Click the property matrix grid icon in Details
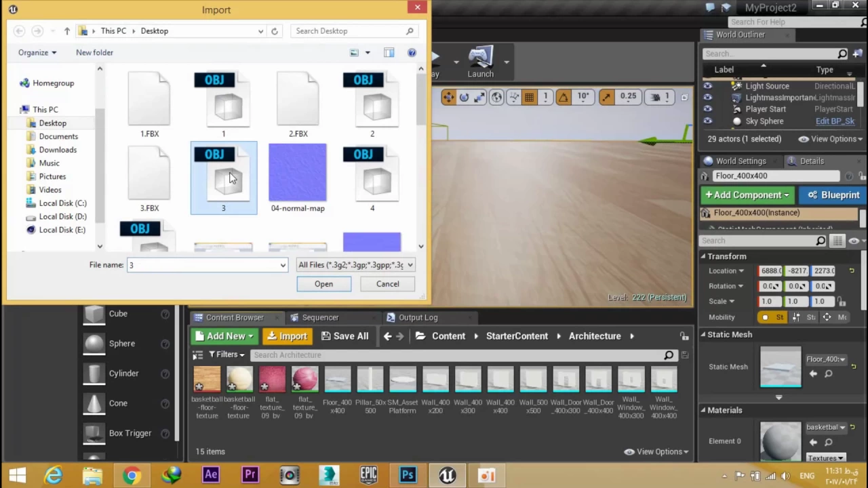The width and height of the screenshot is (868, 488). click(837, 241)
